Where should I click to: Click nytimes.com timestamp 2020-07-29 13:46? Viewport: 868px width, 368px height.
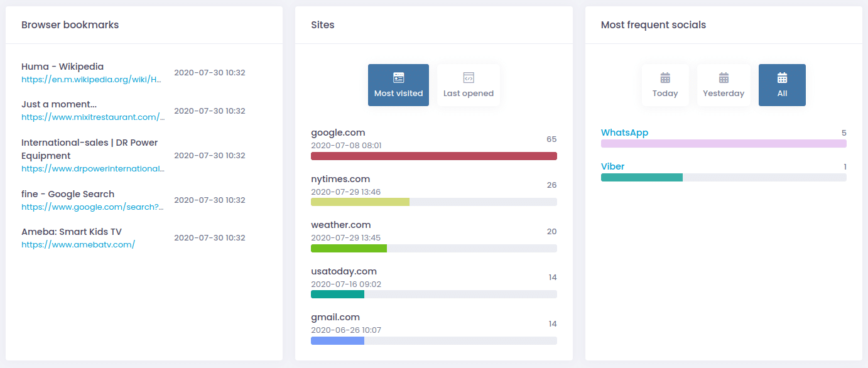(345, 192)
